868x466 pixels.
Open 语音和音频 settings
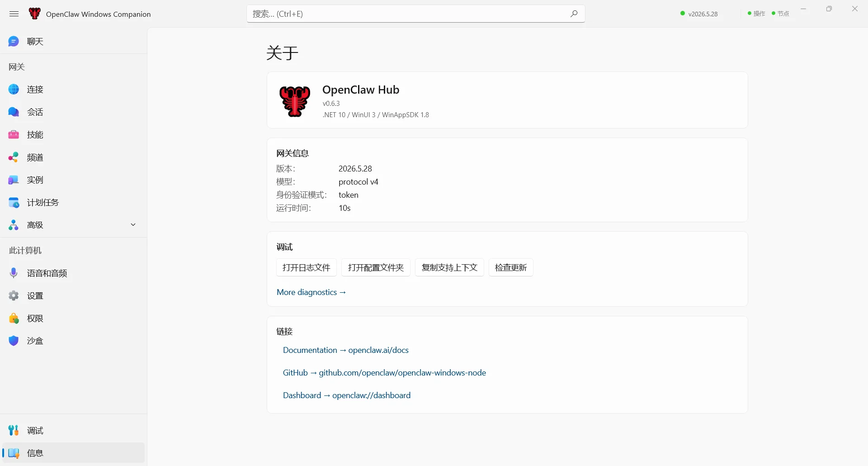(74, 273)
